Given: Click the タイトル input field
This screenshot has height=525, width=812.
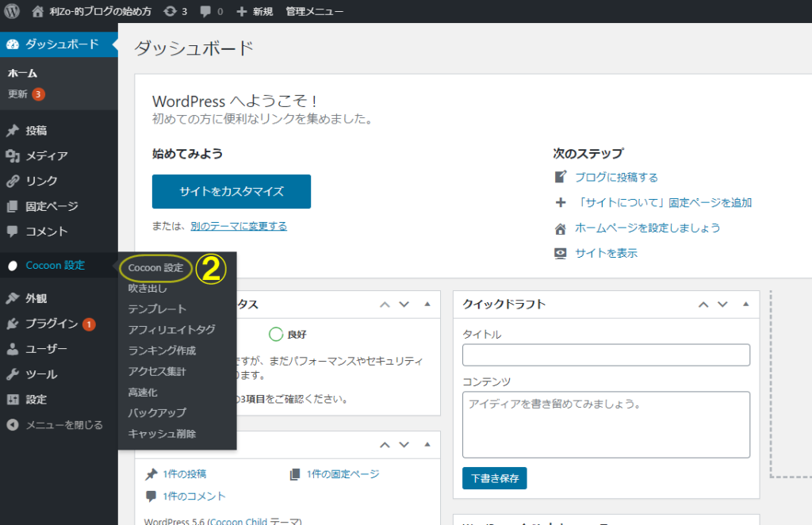Looking at the screenshot, I should coord(606,354).
